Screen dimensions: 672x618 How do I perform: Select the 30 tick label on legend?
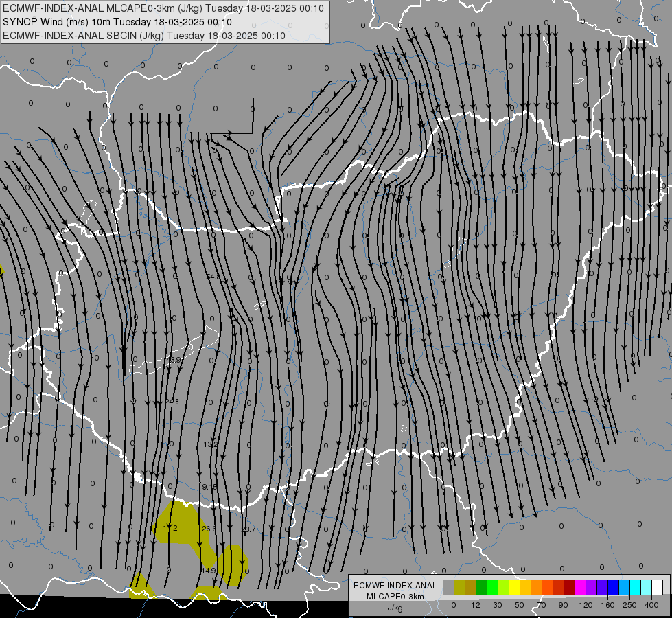click(x=498, y=605)
